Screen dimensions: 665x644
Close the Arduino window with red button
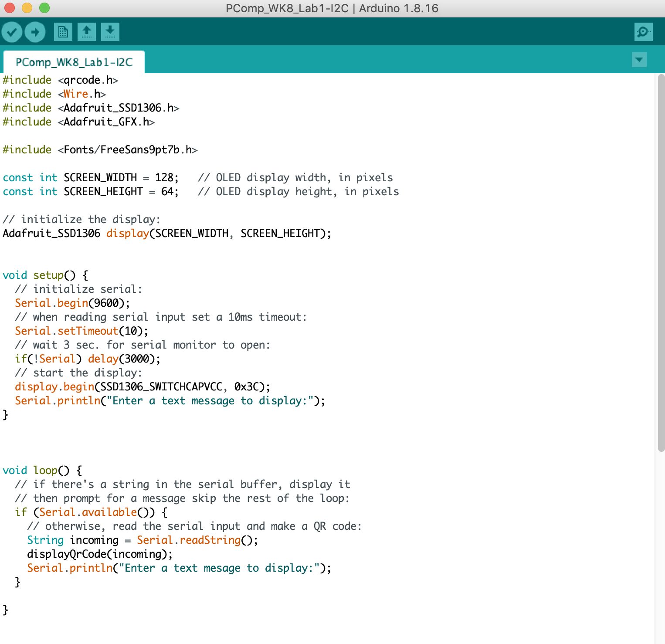10,8
